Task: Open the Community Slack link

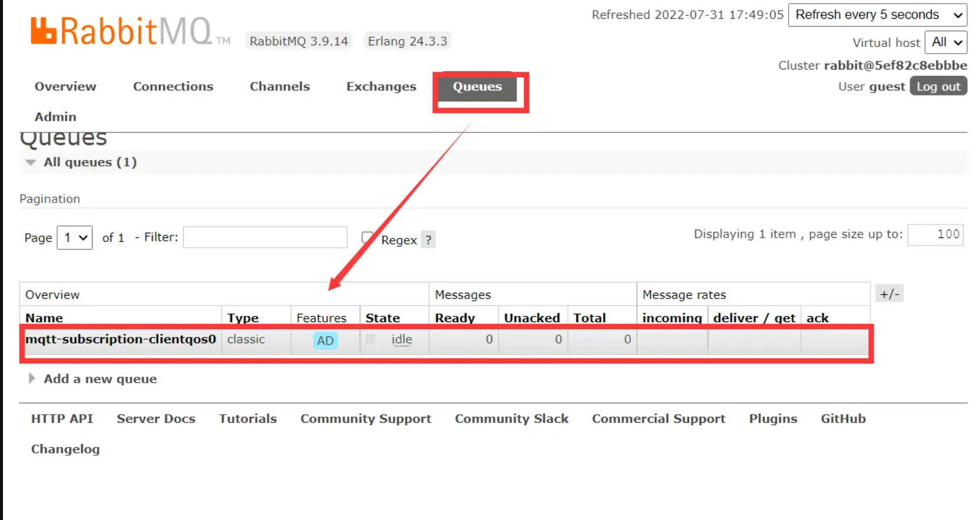Action: click(512, 419)
